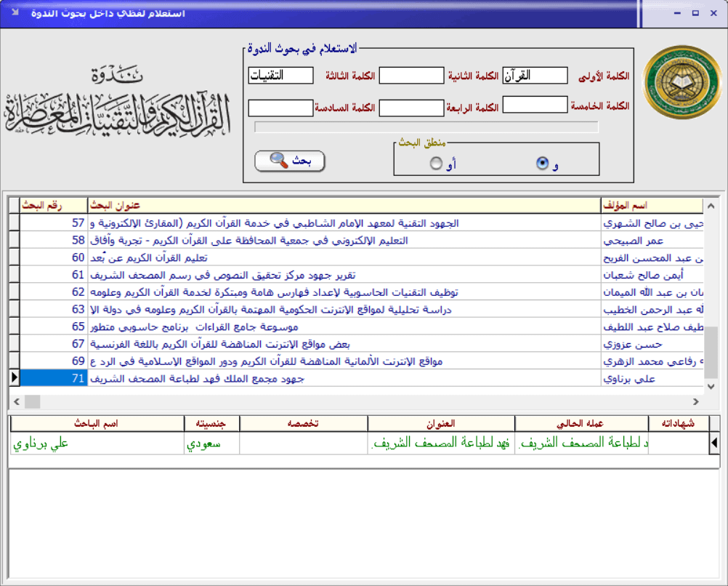Select row 67 about French-language sites

click(x=357, y=344)
